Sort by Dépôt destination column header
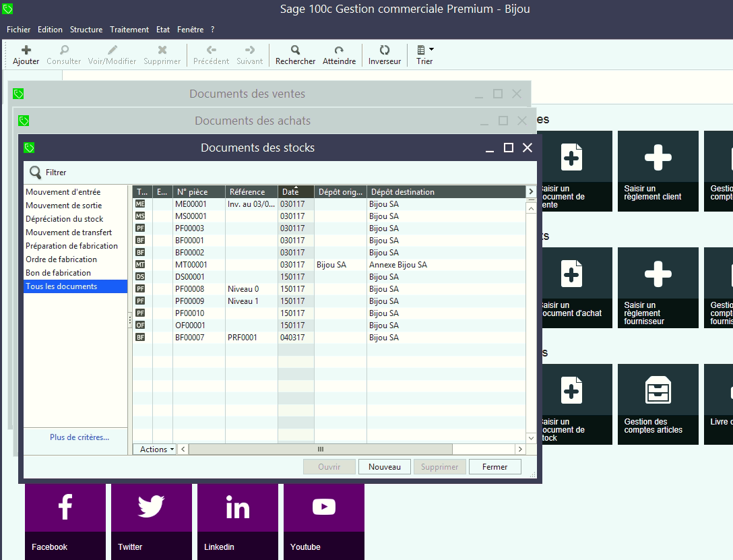The image size is (733, 560). point(446,192)
